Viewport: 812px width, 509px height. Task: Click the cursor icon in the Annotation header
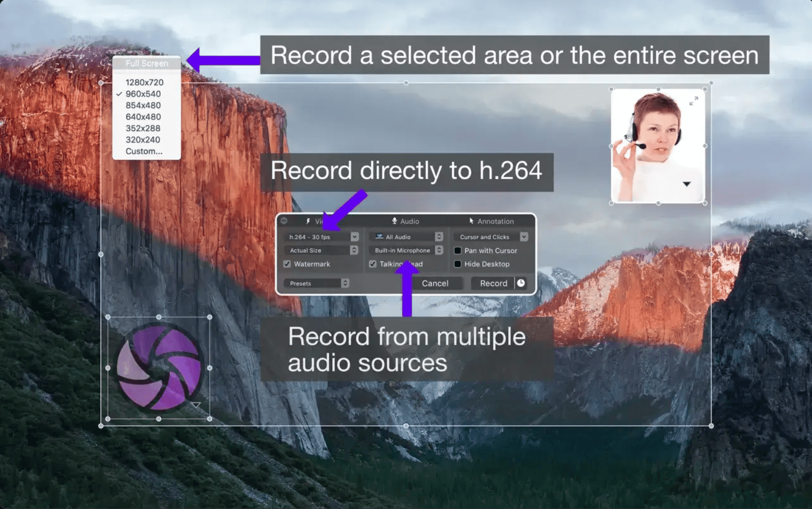(471, 221)
